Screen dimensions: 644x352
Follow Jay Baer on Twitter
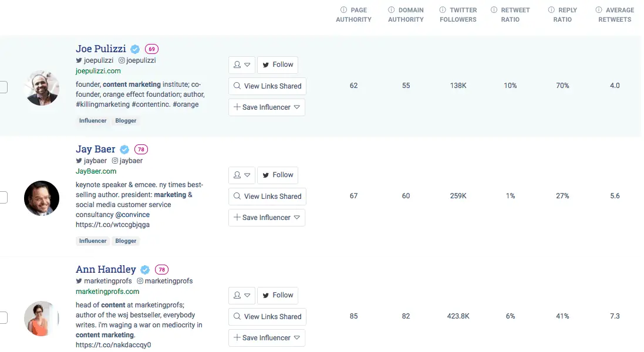278,175
